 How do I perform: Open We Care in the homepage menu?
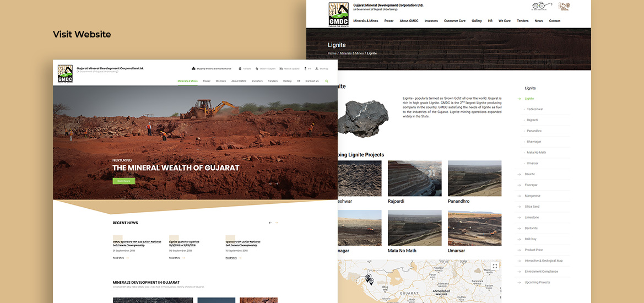pos(221,81)
